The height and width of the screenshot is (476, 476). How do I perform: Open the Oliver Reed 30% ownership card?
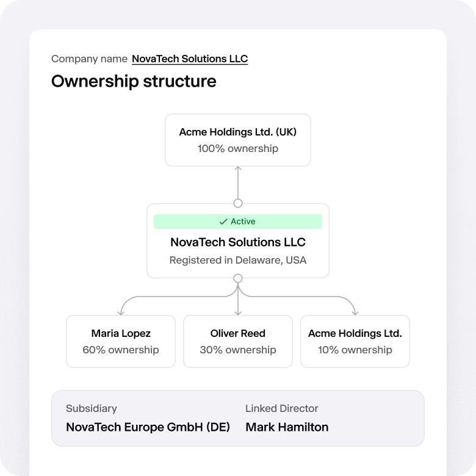pos(238,341)
